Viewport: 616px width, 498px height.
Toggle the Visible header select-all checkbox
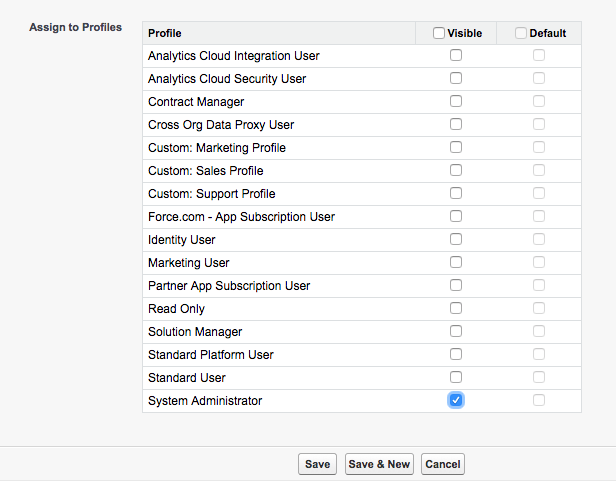tap(439, 33)
